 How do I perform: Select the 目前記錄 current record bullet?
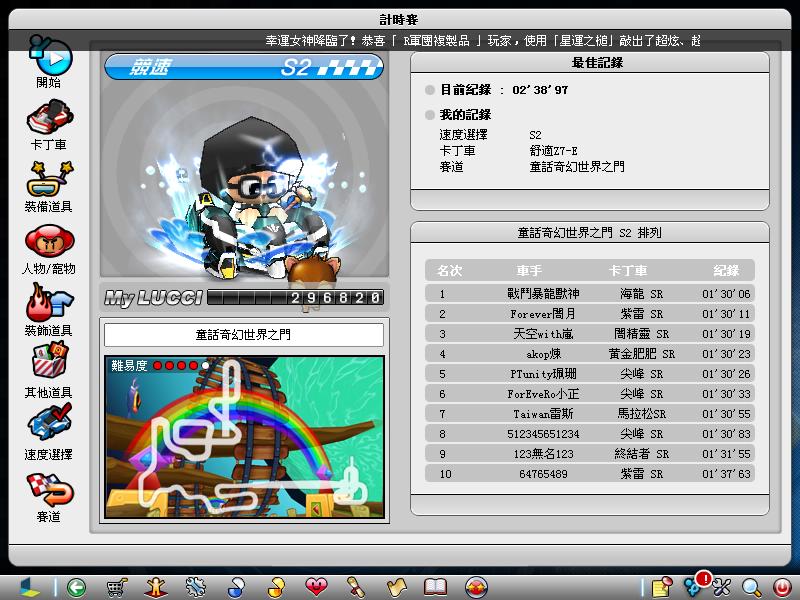430,90
